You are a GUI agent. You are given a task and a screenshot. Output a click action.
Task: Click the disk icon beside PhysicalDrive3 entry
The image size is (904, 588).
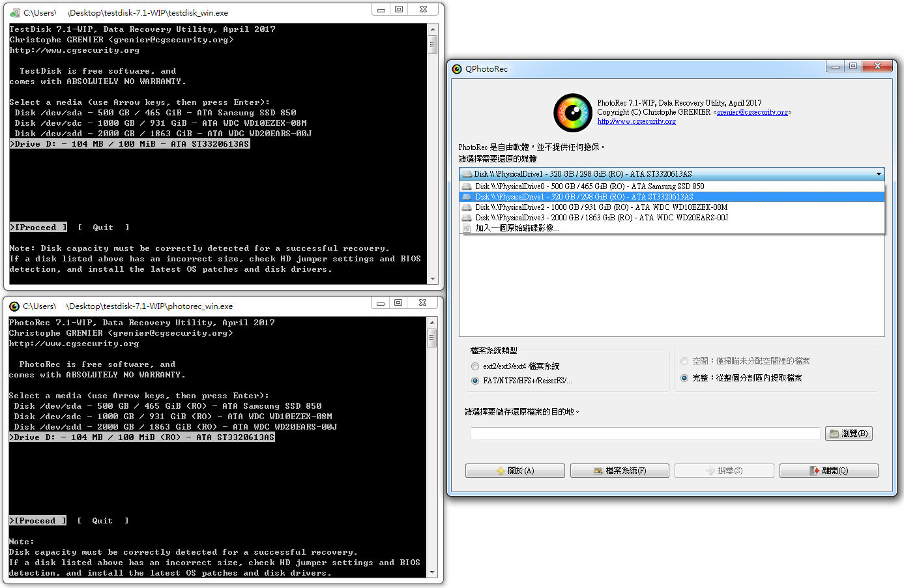(x=467, y=218)
